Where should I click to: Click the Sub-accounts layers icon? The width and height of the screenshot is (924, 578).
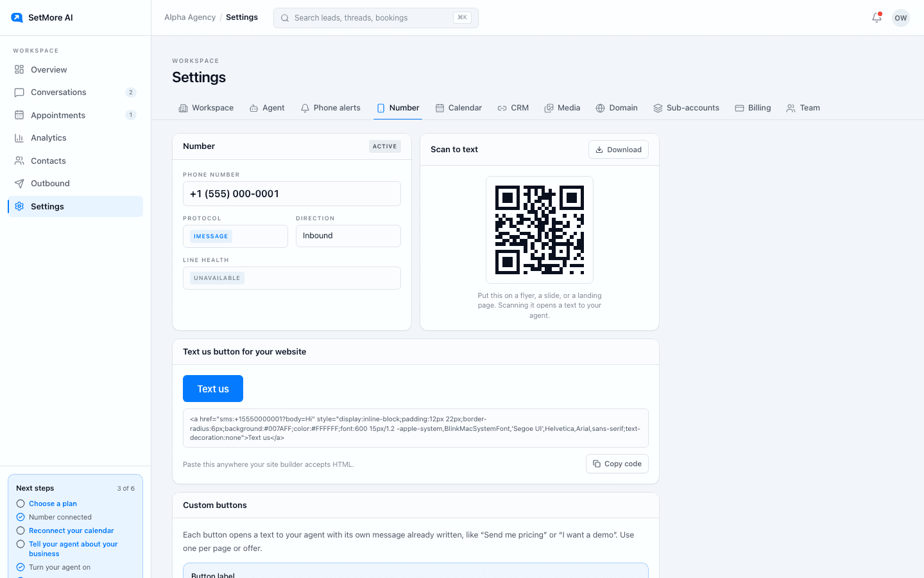(658, 108)
